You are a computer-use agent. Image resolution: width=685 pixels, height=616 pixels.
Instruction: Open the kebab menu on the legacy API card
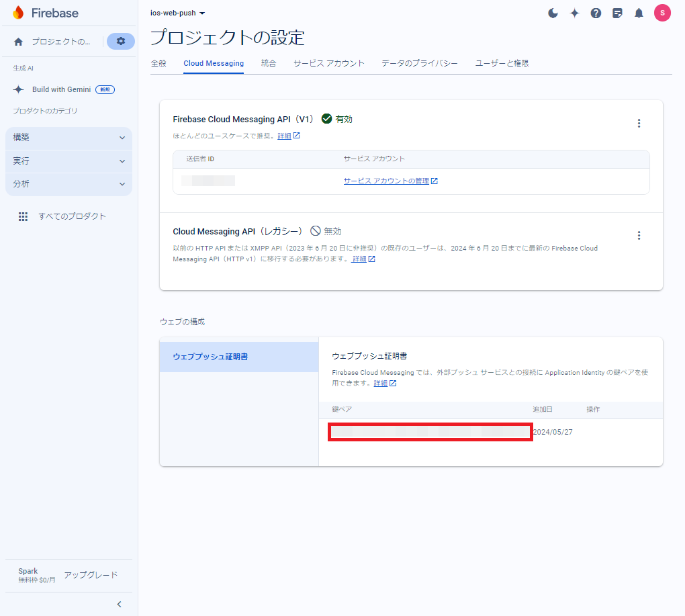click(639, 235)
